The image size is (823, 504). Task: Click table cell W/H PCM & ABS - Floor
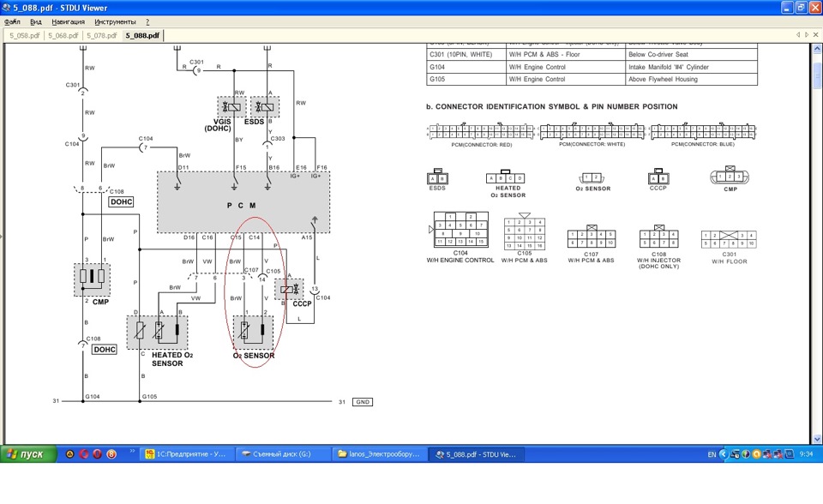(565, 55)
